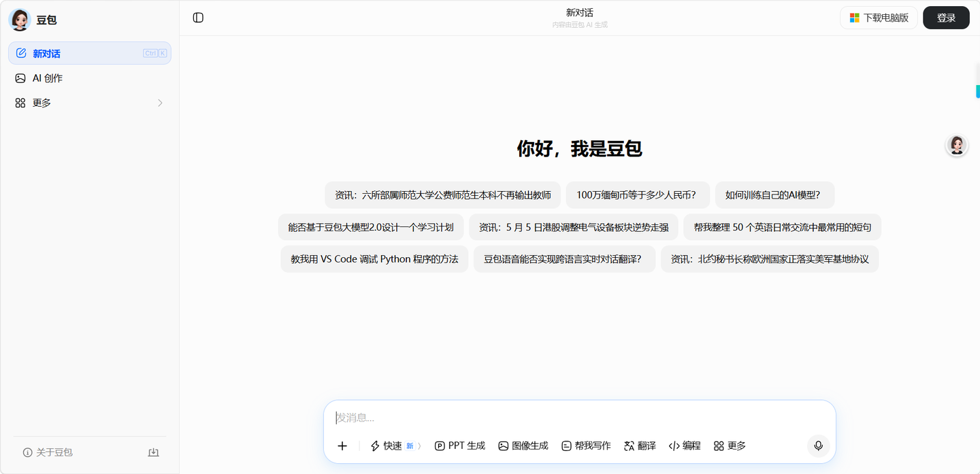Select suggestion 如何训练自己的AI模型?

773,194
